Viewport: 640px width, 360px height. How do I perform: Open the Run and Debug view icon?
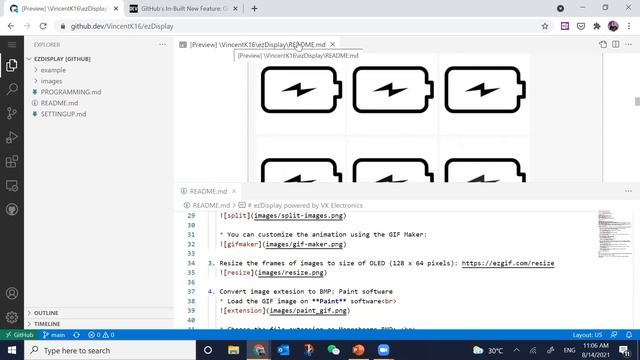pyautogui.click(x=12, y=137)
